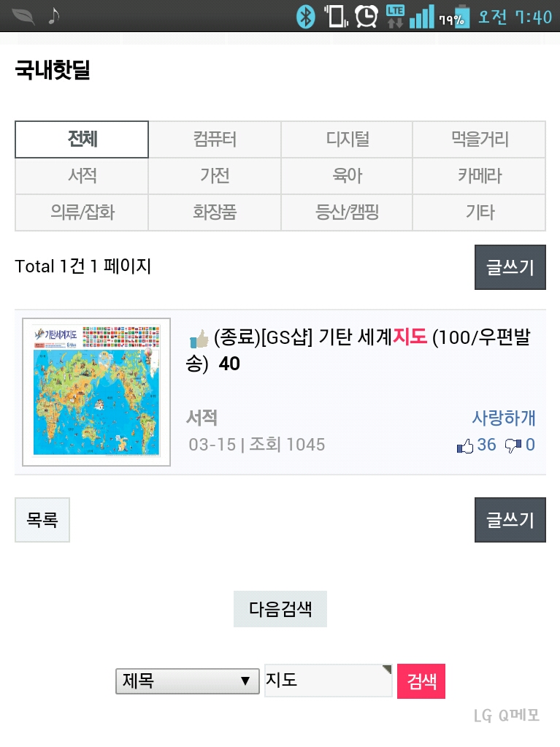This screenshot has height=747, width=560.
Task: Show the 등산/캠핑 category
Action: click(x=347, y=212)
